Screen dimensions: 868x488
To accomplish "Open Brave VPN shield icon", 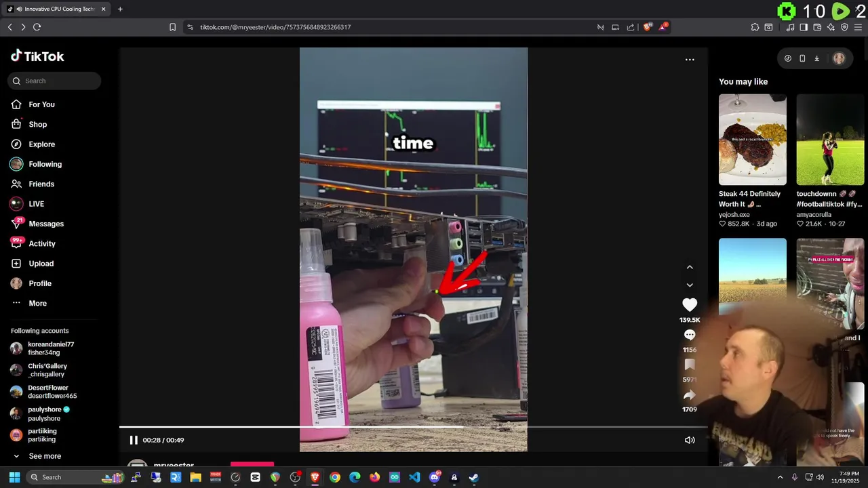I will tap(844, 27).
